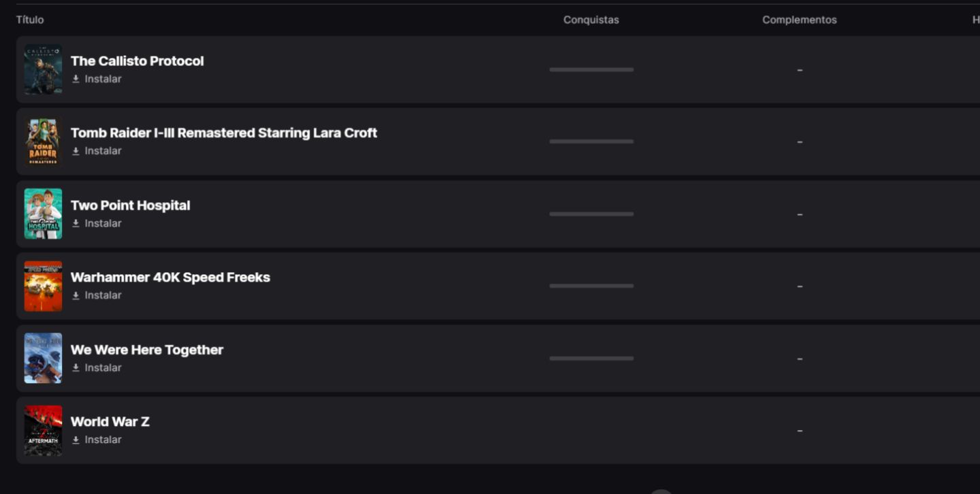Open The Callisto Protocol cover thumbnail
980x494 pixels.
43,69
